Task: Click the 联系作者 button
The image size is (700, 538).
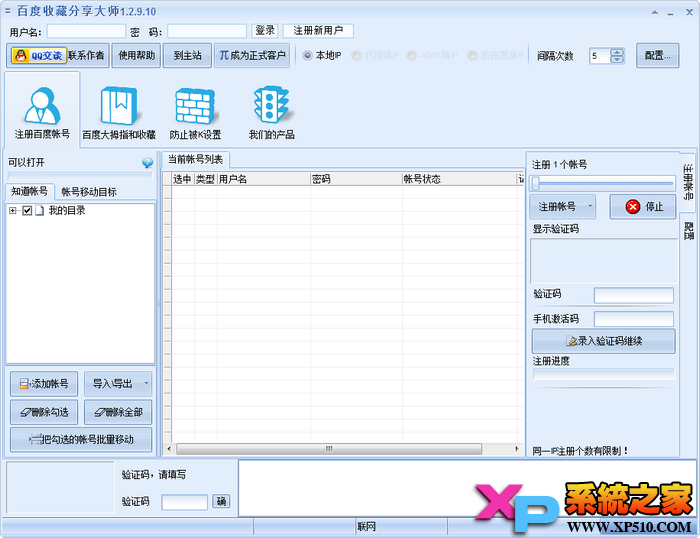Action: (x=86, y=55)
